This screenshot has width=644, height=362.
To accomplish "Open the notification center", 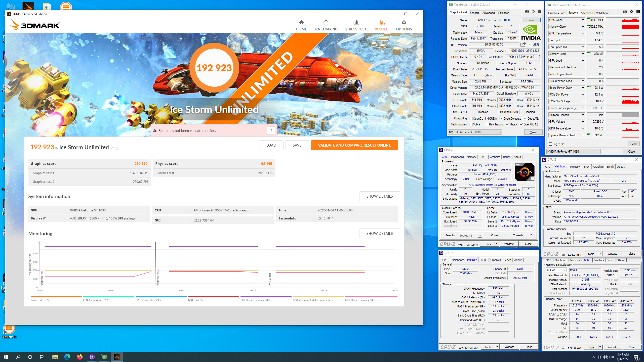I will click(x=636, y=357).
